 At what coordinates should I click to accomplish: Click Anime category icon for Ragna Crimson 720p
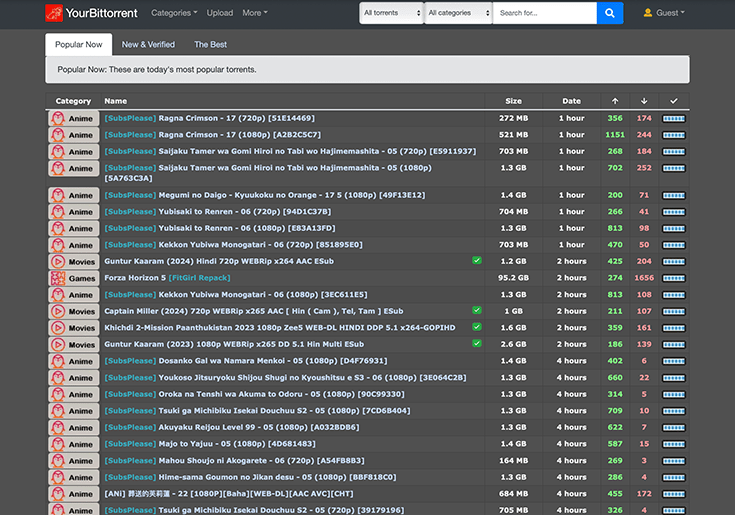coord(58,118)
